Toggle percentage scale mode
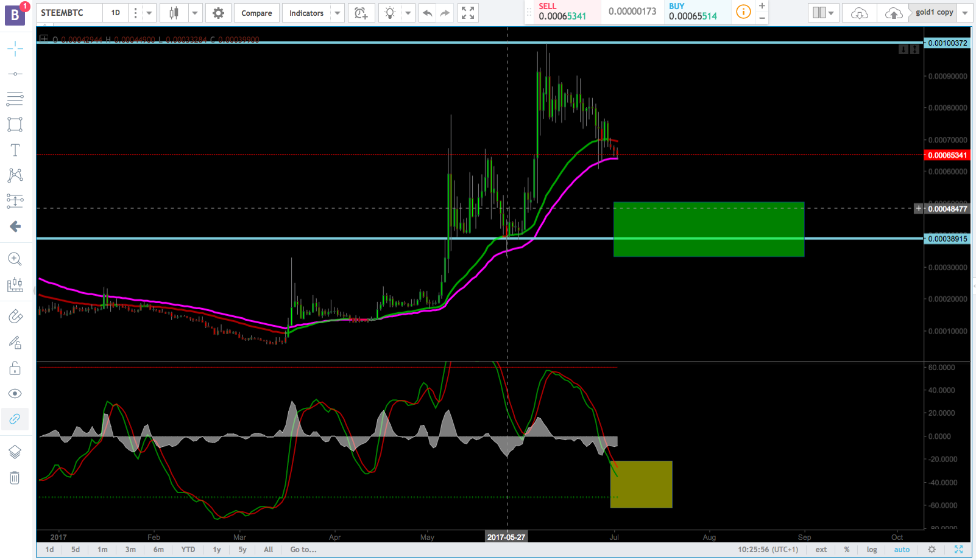Image resolution: width=976 pixels, height=560 pixels. pyautogui.click(x=847, y=550)
